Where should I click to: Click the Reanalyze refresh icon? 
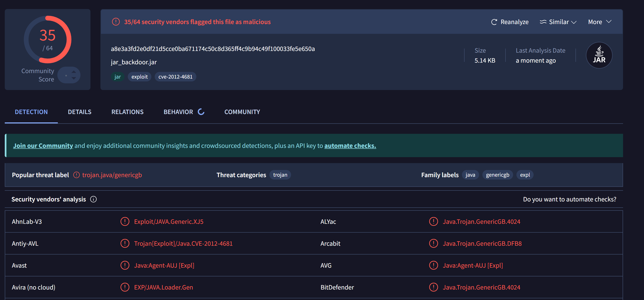tap(494, 22)
